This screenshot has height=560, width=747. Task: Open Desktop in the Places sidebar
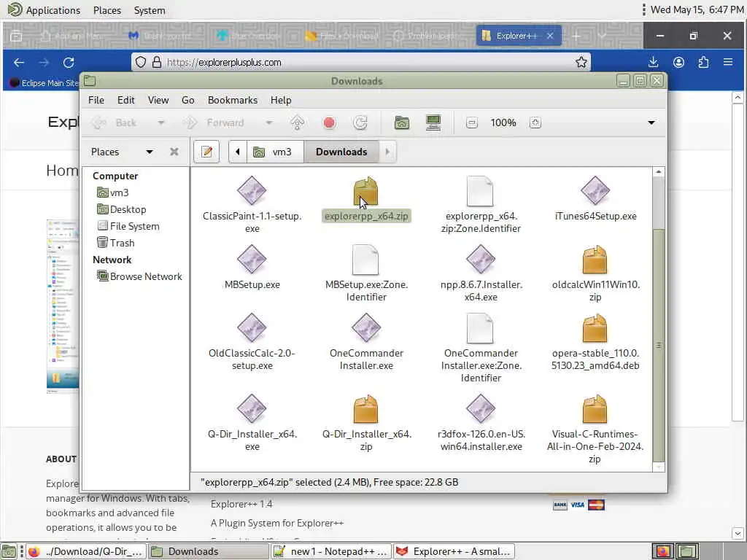pyautogui.click(x=121, y=209)
